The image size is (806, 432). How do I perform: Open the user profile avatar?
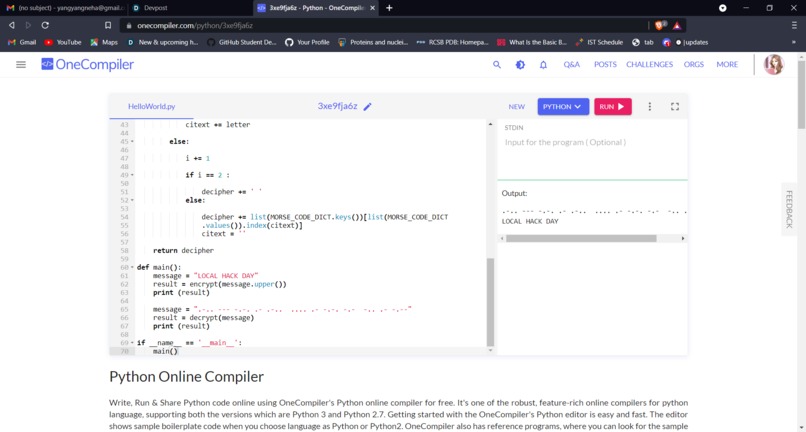[x=773, y=64]
